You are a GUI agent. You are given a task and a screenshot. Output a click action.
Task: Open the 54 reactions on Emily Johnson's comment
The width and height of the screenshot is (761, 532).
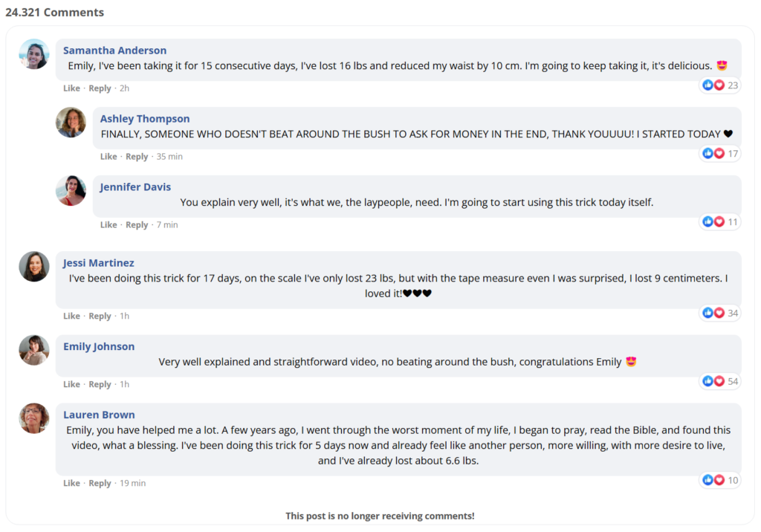(720, 381)
